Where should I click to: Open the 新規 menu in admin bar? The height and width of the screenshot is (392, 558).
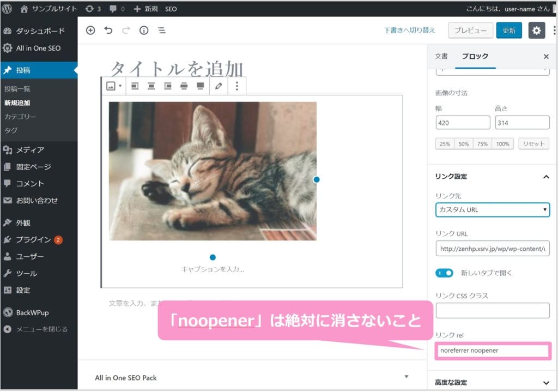tap(145, 9)
